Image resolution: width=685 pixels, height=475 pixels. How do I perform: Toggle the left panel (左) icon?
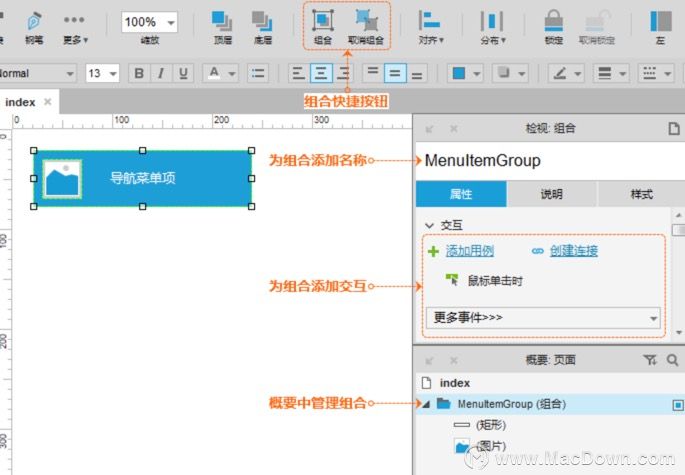[x=661, y=27]
